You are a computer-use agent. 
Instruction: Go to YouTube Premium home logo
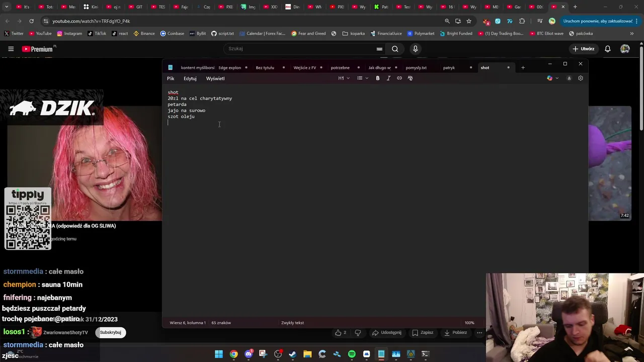click(37, 49)
